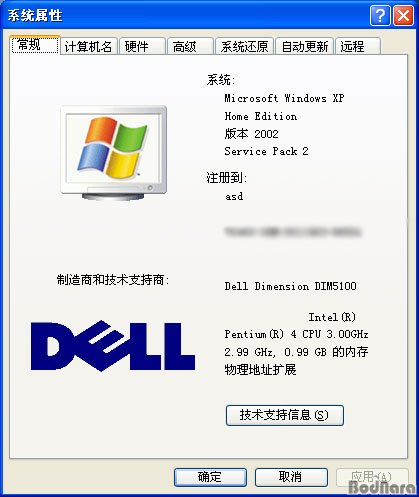This screenshot has height=497, width=419.
Task: Click the 取消 button
Action: tap(291, 477)
